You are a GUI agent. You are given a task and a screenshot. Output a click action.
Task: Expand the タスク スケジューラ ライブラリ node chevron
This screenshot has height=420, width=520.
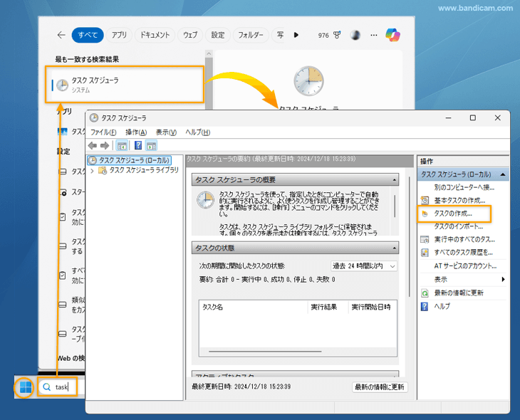pyautogui.click(x=92, y=171)
